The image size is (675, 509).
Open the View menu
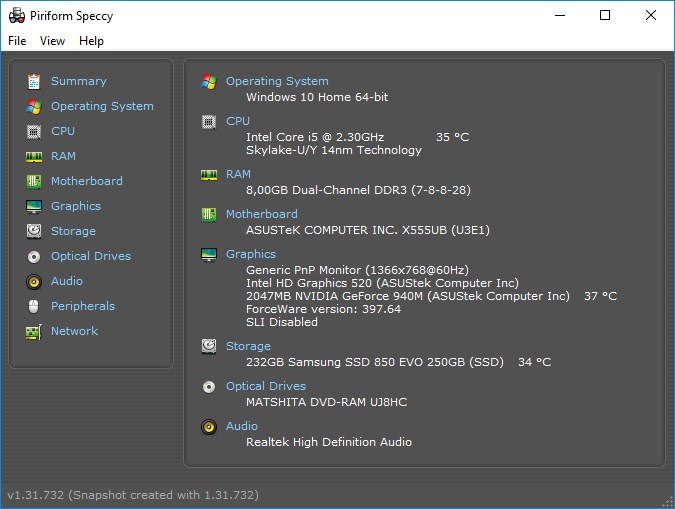(x=53, y=41)
